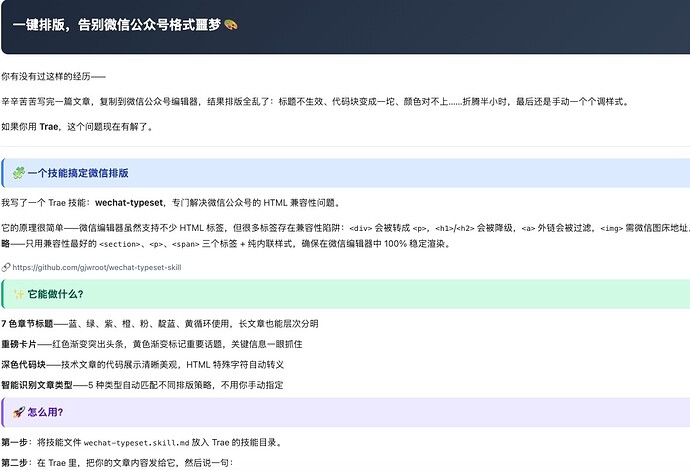Viewport: 690px width, 470px height.
Task: Click the inline code '<img>'
Action: pos(612,228)
